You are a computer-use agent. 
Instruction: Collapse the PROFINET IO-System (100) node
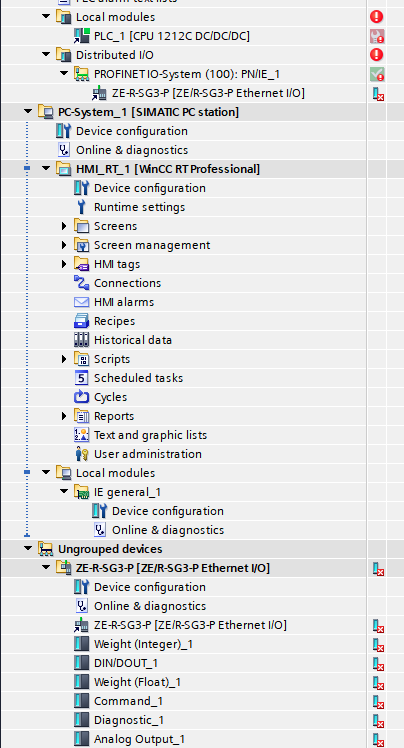[64, 73]
